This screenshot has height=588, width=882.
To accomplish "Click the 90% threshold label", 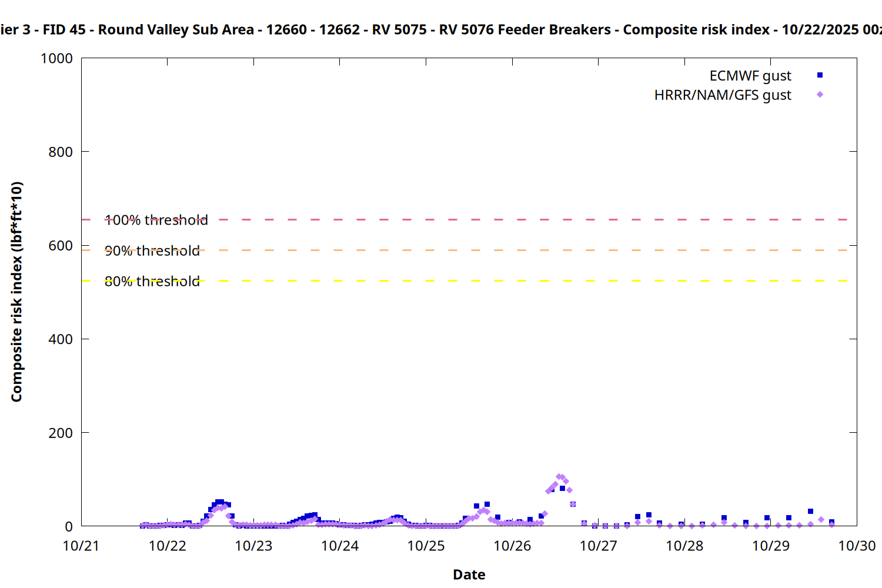I will pyautogui.click(x=152, y=250).
